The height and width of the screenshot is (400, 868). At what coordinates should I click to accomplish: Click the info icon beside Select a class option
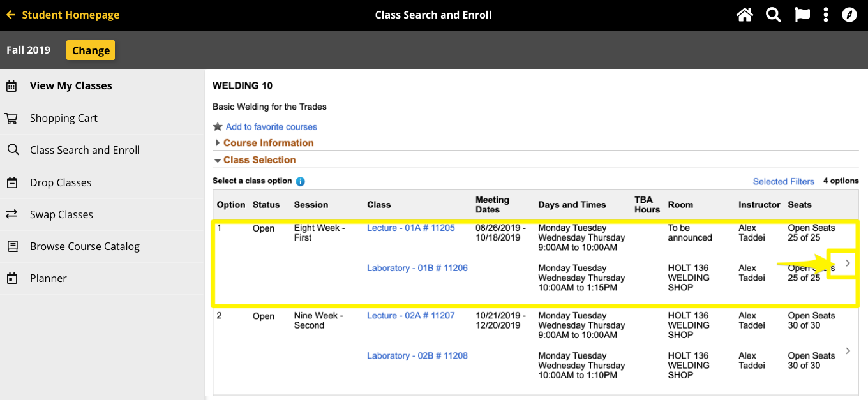(300, 181)
